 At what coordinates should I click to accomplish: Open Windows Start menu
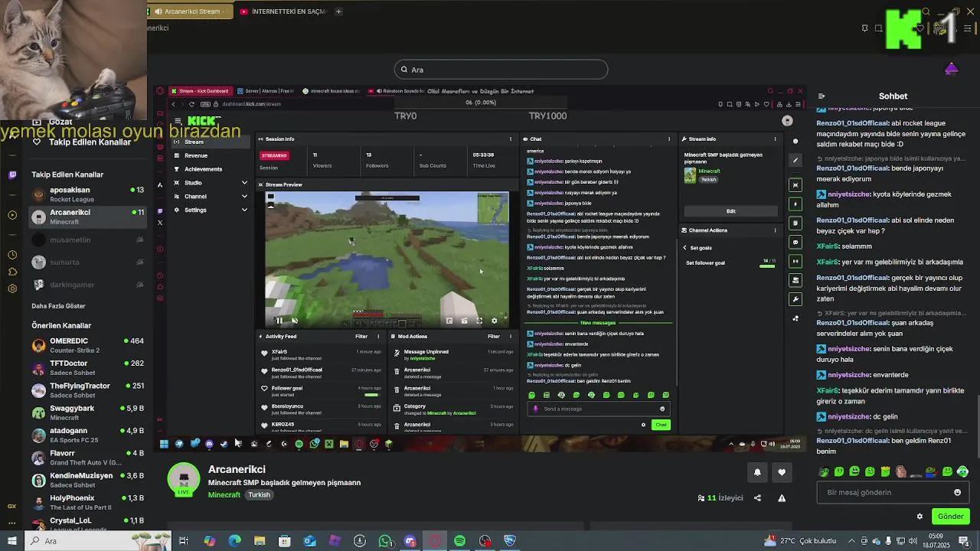pos(11,541)
